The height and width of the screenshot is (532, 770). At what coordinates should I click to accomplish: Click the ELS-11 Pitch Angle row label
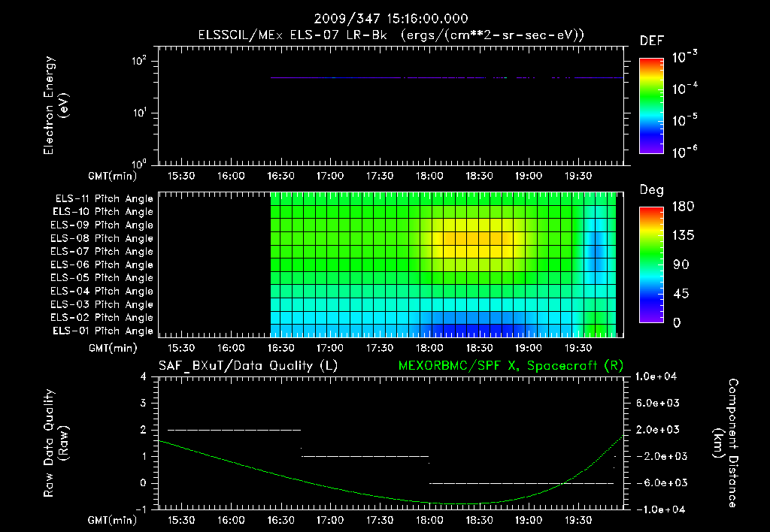pos(104,199)
